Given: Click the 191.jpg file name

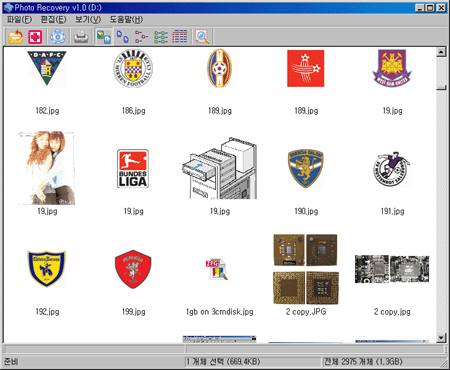Looking at the screenshot, I should (x=392, y=211).
